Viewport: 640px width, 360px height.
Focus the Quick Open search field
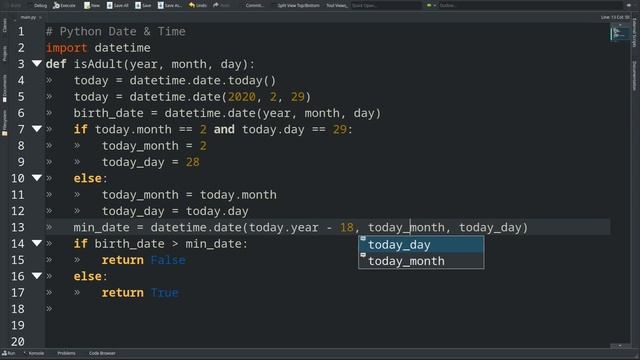pyautogui.click(x=386, y=5)
